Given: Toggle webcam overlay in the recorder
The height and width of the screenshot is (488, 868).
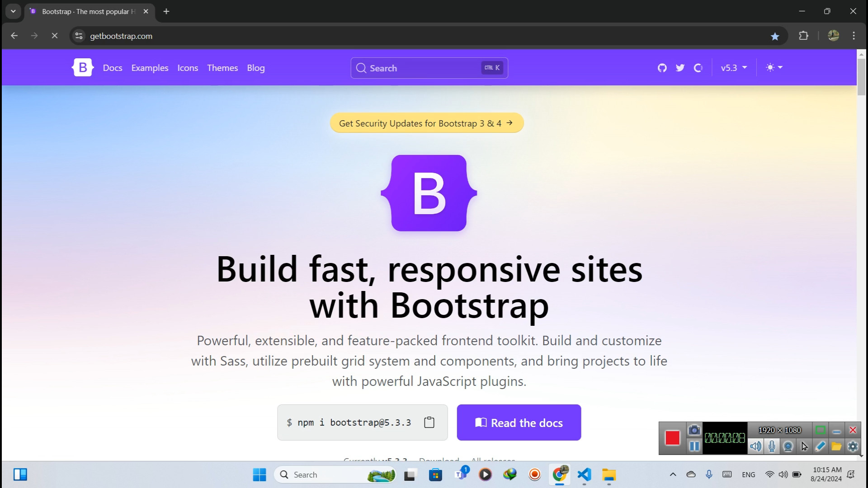Looking at the screenshot, I should point(788,446).
